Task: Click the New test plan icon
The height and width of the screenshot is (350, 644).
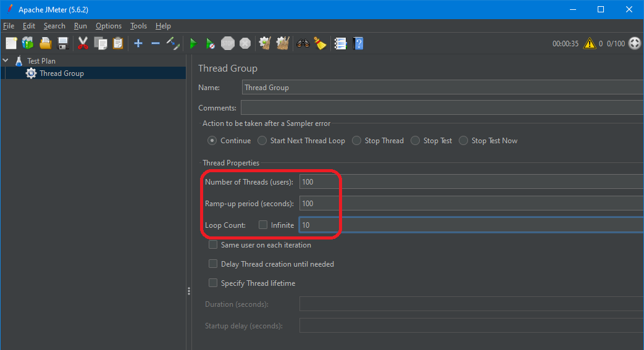Action: tap(11, 43)
